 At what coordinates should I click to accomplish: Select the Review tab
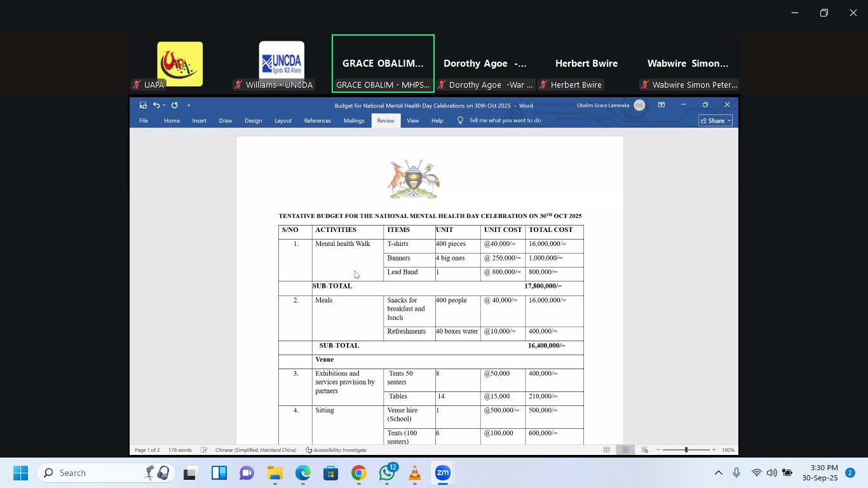tap(386, 121)
